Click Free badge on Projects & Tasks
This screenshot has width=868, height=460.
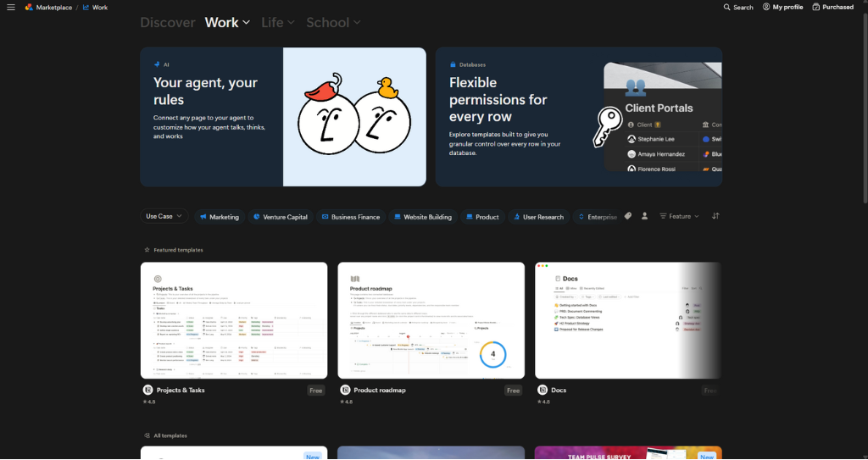(316, 391)
